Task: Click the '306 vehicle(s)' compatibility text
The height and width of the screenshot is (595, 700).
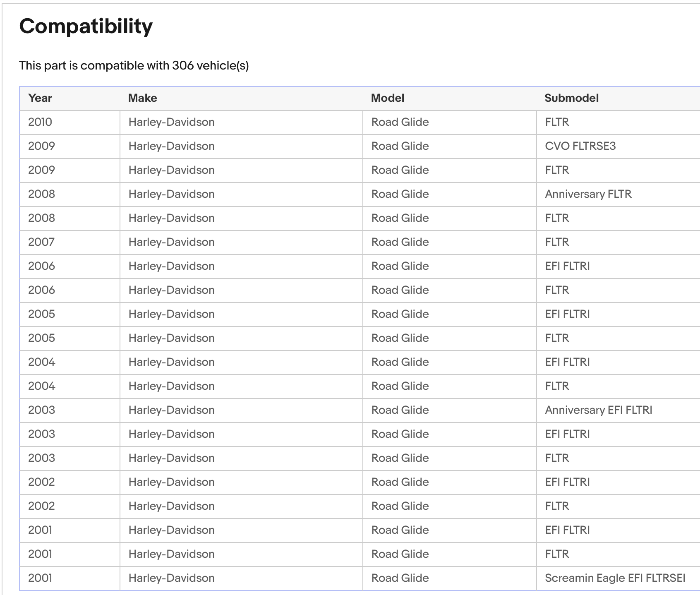Action: coord(210,65)
